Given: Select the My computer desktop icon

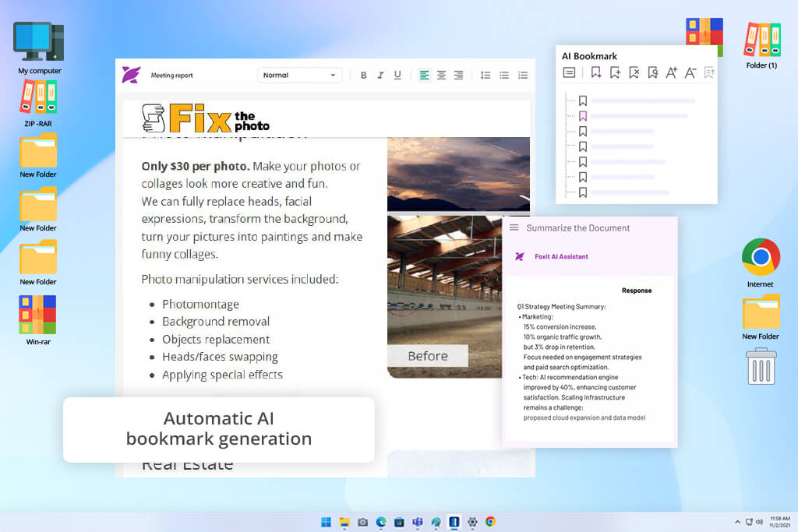Looking at the screenshot, I should 39,48.
